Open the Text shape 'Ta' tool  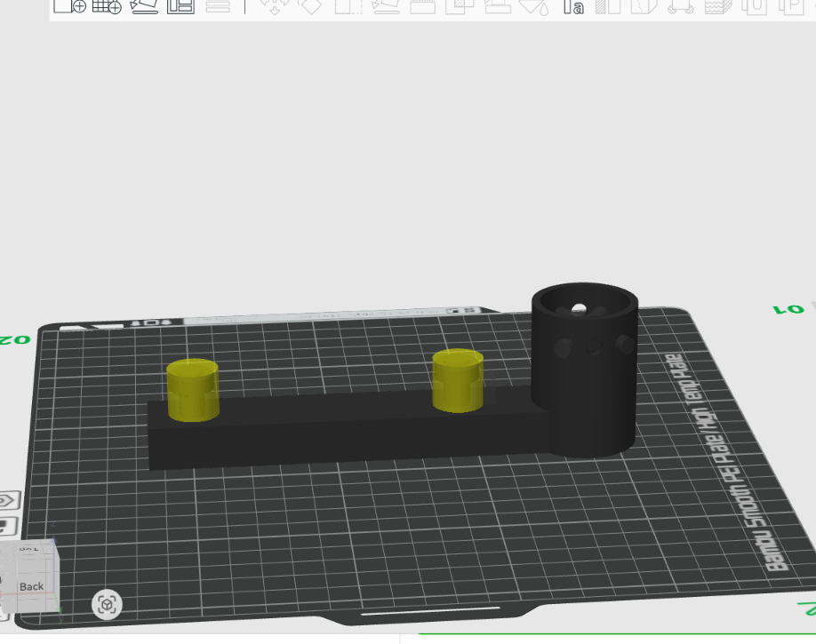click(573, 7)
